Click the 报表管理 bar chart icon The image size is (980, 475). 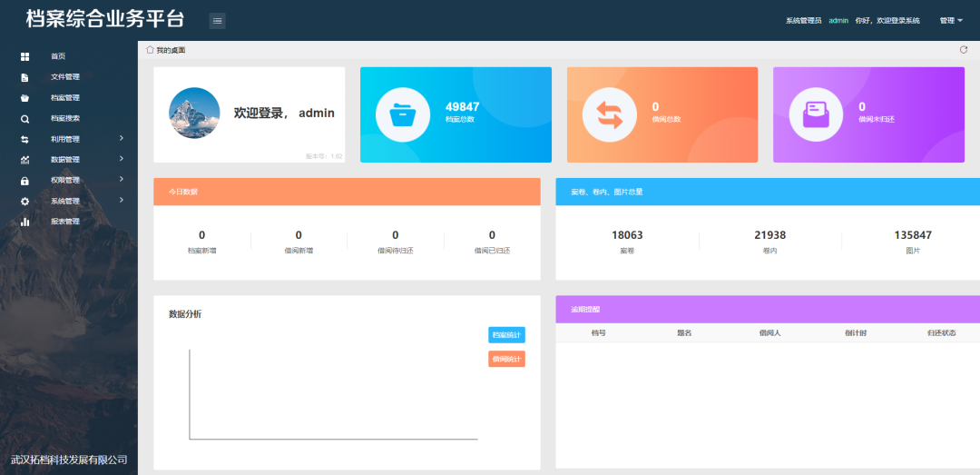25,222
